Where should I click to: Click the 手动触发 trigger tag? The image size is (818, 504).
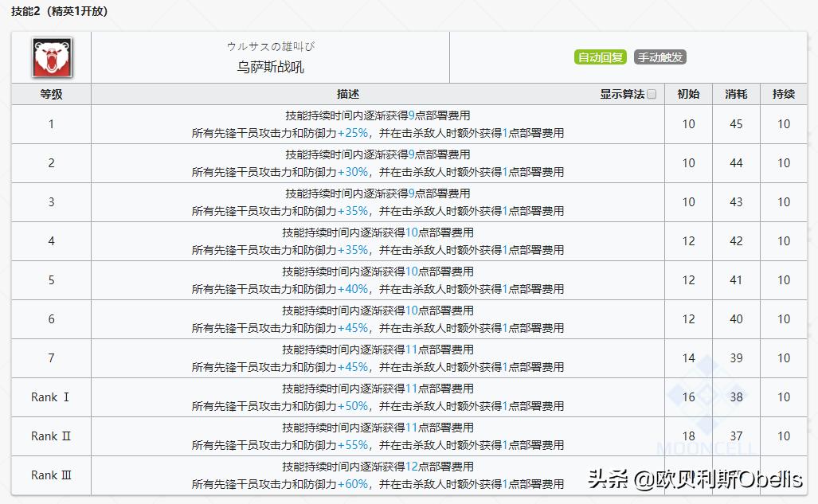point(661,57)
